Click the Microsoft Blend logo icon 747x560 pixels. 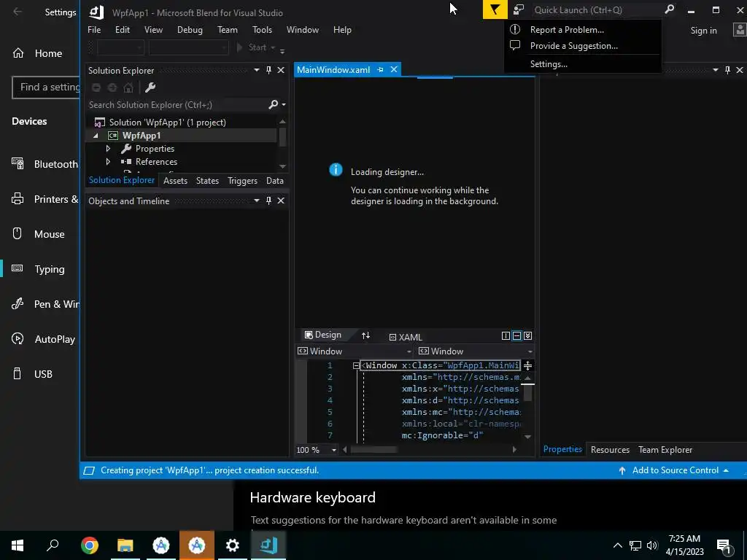pos(97,12)
